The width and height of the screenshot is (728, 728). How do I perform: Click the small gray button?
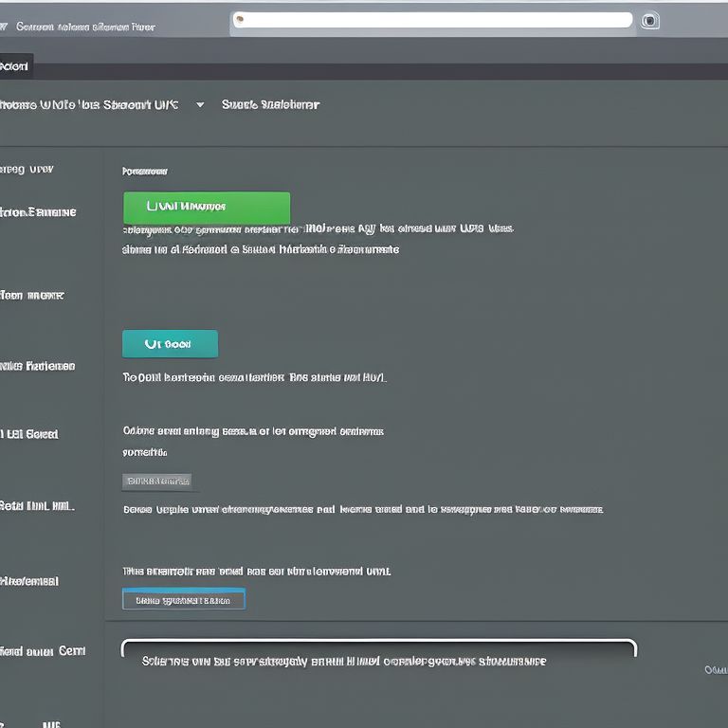click(156, 481)
